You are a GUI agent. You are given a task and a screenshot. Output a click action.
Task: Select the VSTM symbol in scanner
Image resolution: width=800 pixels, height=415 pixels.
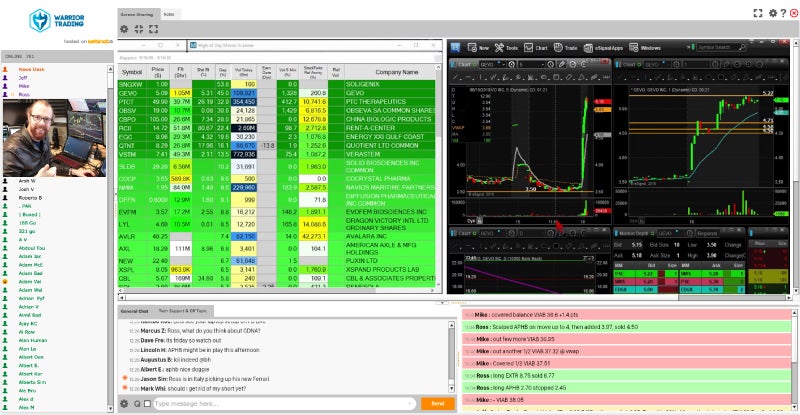click(128, 154)
